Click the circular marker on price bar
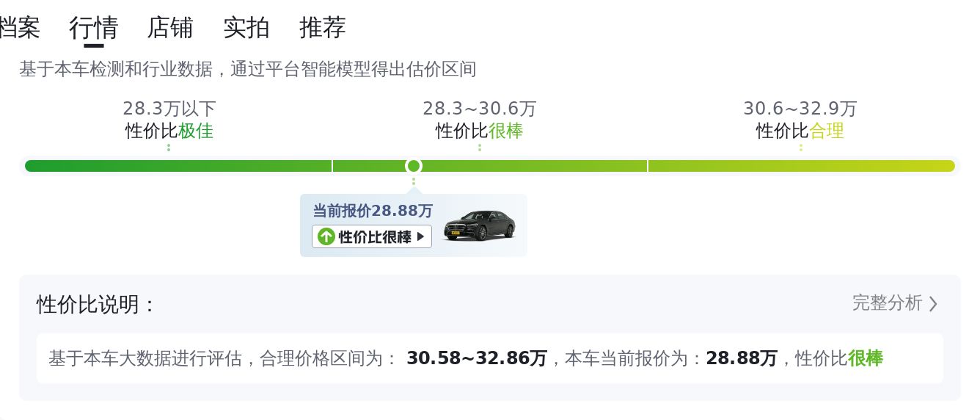 click(x=414, y=166)
